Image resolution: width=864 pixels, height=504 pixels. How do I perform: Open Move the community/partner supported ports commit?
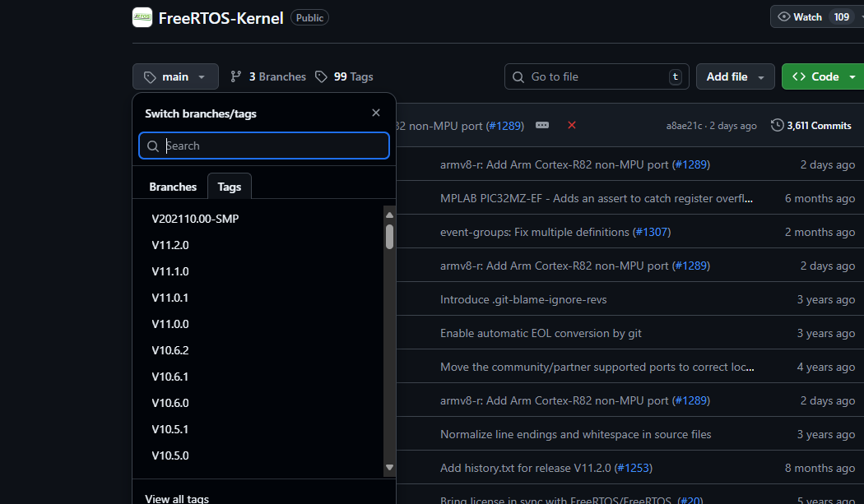coord(597,367)
